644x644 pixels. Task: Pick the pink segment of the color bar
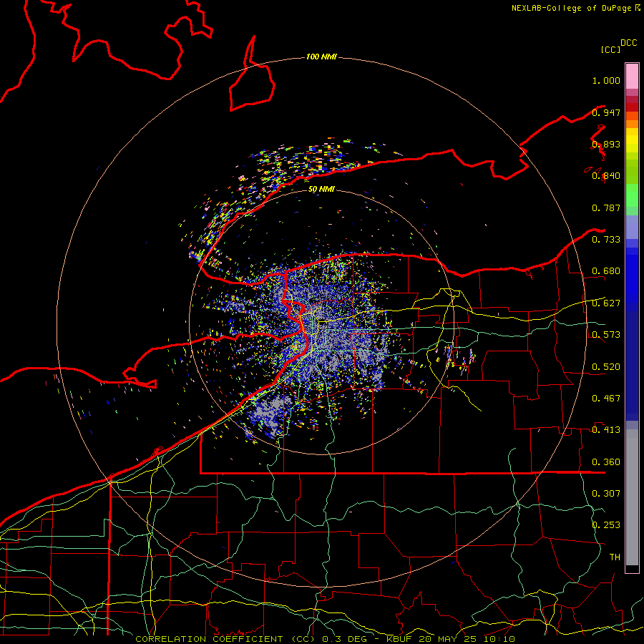pyautogui.click(x=632, y=77)
